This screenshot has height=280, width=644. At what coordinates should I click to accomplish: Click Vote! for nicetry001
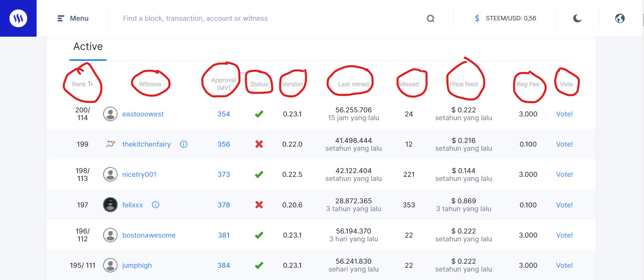(564, 174)
